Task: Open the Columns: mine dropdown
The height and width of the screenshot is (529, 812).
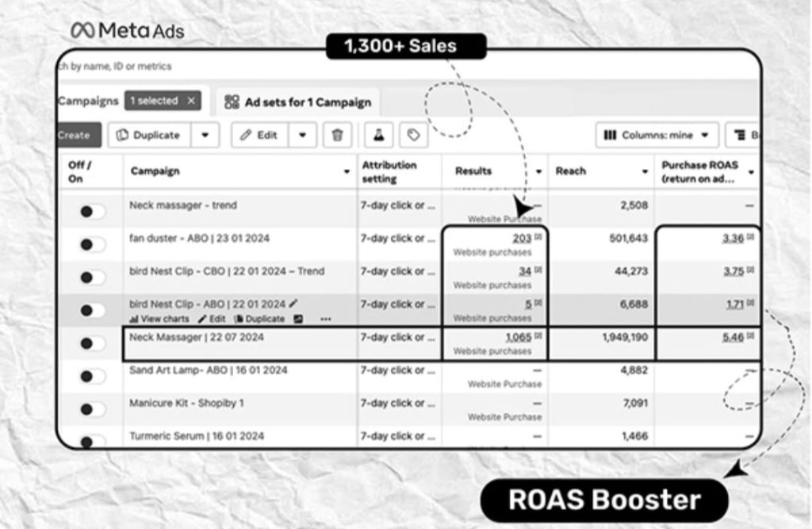Action: (x=657, y=136)
